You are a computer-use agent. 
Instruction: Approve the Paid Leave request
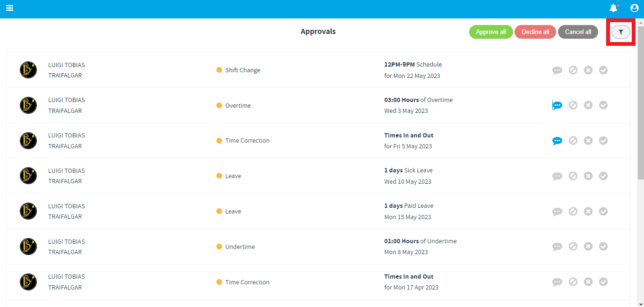pyautogui.click(x=603, y=211)
